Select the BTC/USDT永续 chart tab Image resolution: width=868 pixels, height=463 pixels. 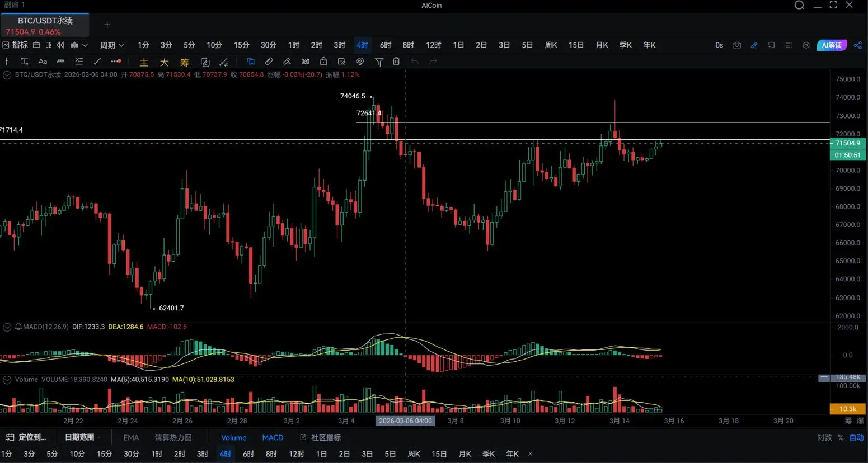point(45,26)
